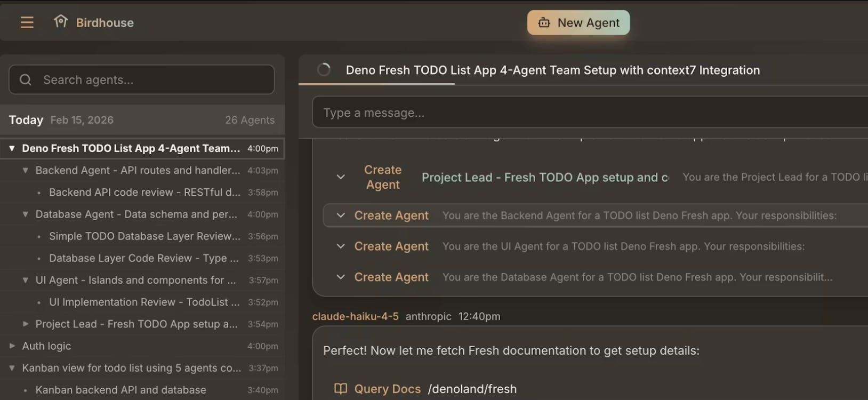Expand the Backend Agent Create Agent chevron
868x400 pixels.
coord(341,215)
